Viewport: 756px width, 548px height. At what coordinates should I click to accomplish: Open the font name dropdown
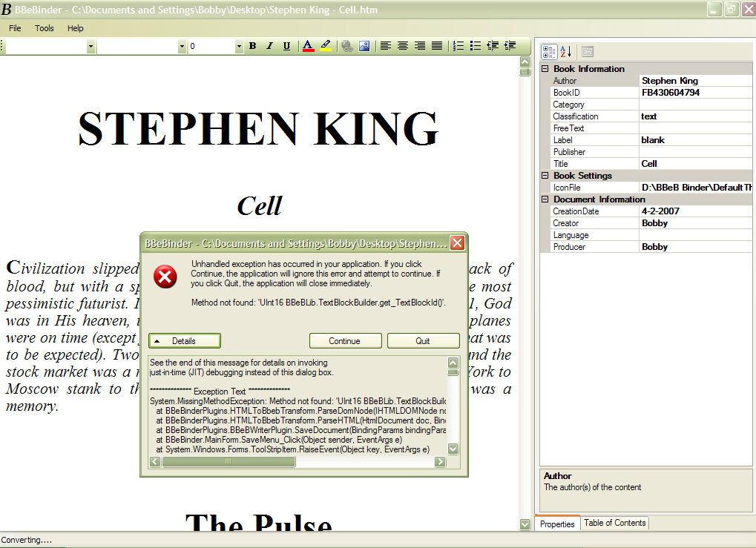coord(182,46)
